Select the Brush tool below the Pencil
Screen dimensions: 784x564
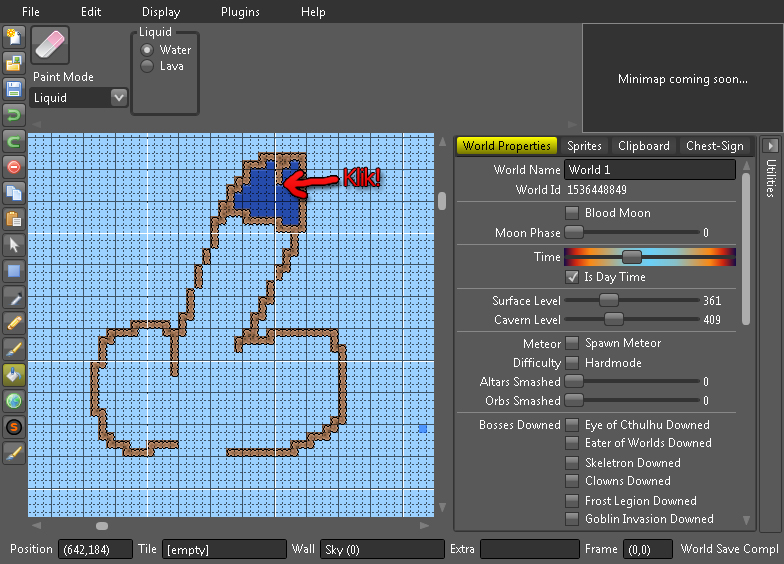click(14, 349)
